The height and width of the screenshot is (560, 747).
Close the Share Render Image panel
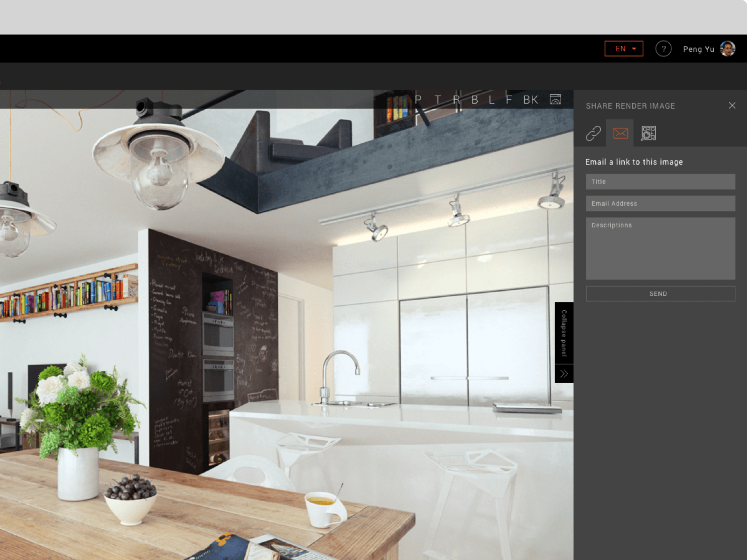click(x=732, y=105)
